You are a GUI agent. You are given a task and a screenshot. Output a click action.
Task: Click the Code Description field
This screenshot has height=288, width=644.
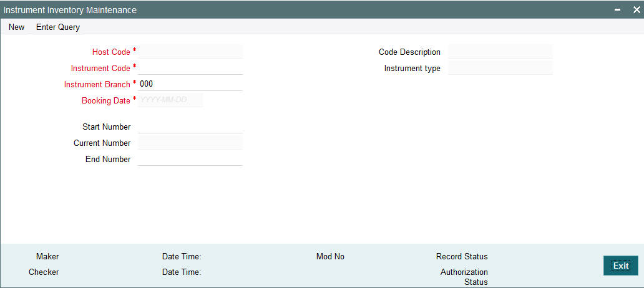coord(500,52)
